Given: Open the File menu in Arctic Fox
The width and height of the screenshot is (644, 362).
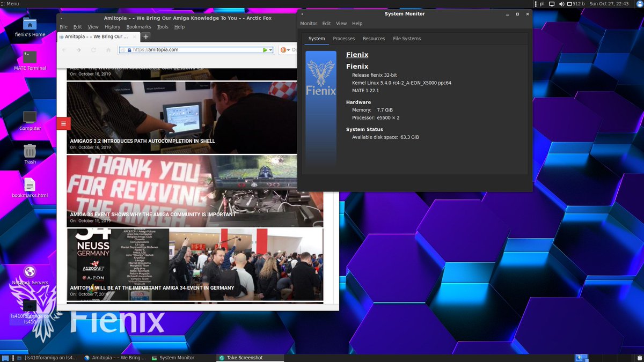Looking at the screenshot, I should point(63,27).
